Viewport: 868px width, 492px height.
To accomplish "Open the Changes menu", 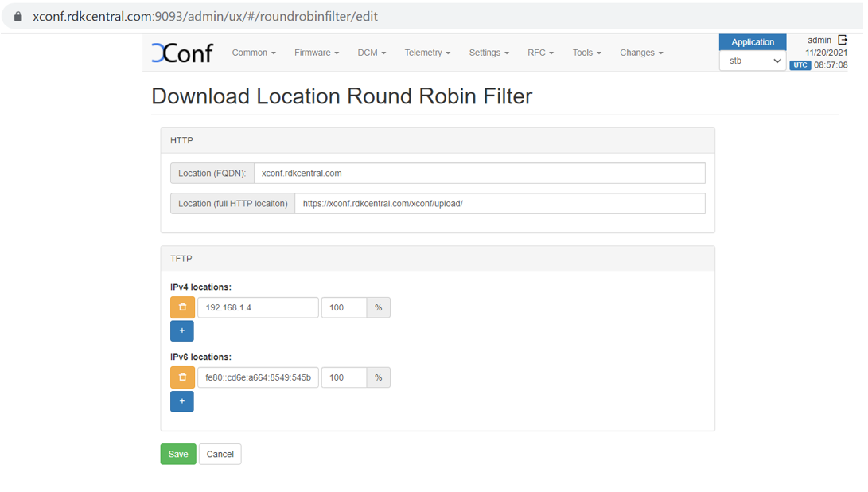I will (x=640, y=53).
